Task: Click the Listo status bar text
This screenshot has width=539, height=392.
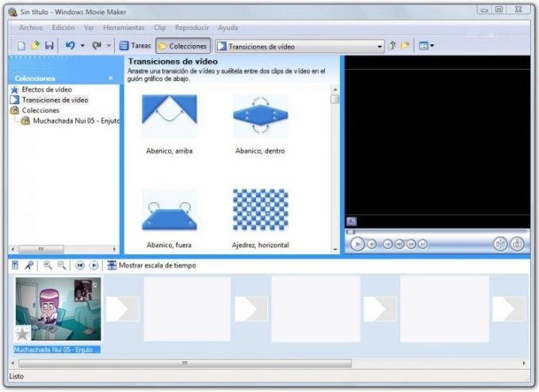Action: (17, 376)
